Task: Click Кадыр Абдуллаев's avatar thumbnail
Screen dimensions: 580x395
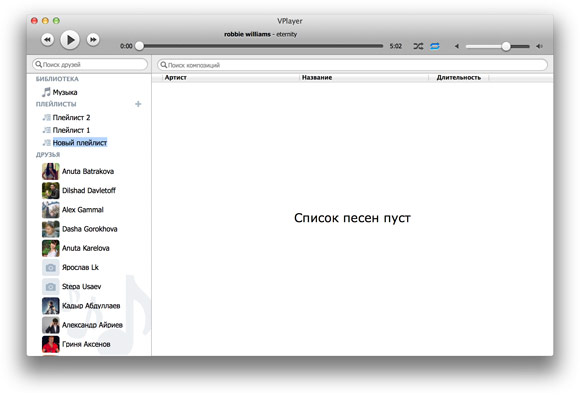Action: [x=51, y=306]
